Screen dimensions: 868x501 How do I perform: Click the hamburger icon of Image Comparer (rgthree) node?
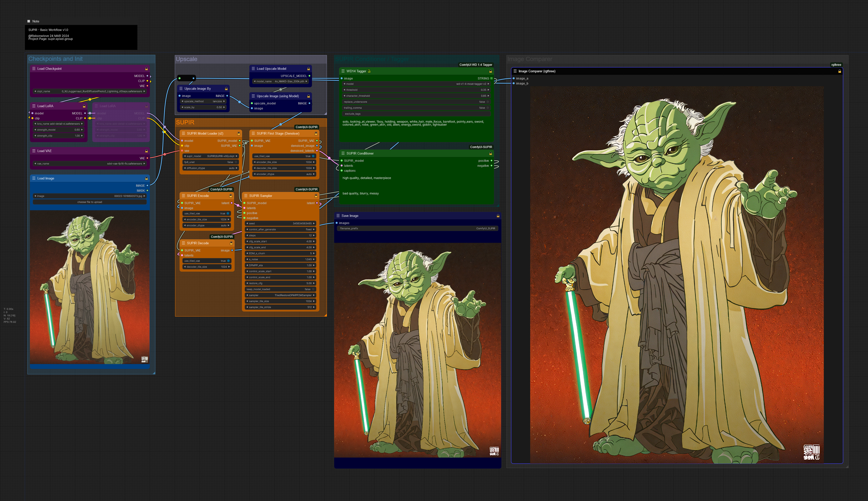[x=515, y=71]
